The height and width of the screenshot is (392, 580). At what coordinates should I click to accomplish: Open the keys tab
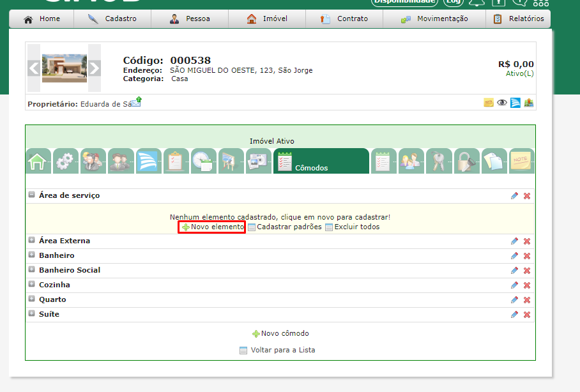tap(439, 161)
